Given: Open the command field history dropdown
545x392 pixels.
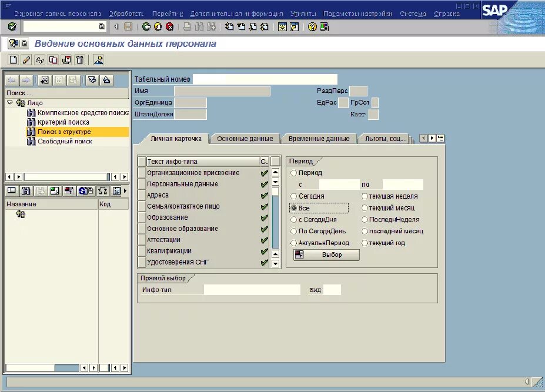Looking at the screenshot, I should tap(102, 26).
